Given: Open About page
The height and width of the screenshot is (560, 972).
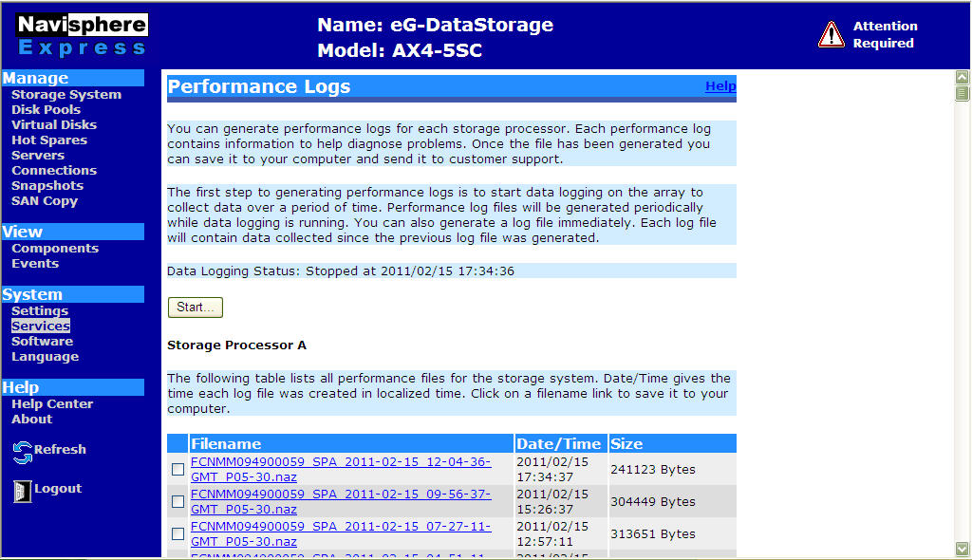Looking at the screenshot, I should coord(31,419).
